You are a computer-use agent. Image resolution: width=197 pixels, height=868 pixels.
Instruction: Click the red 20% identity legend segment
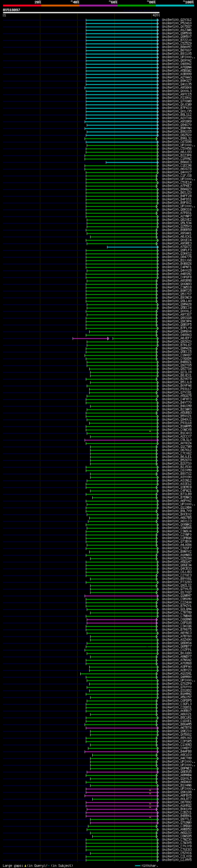(22, 6)
